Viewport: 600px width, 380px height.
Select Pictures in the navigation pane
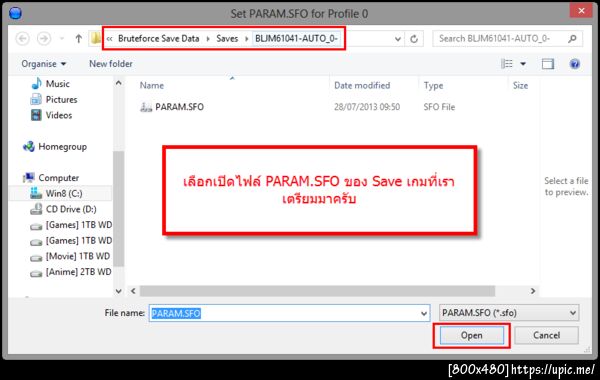click(61, 99)
